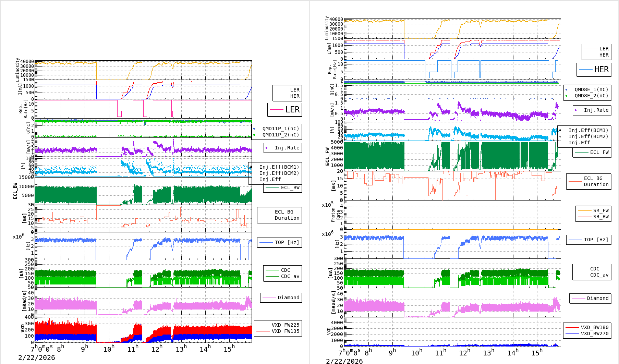Select the VXD_FW135 red legend line
The width and height of the screenshot is (619, 364).
(x=263, y=331)
